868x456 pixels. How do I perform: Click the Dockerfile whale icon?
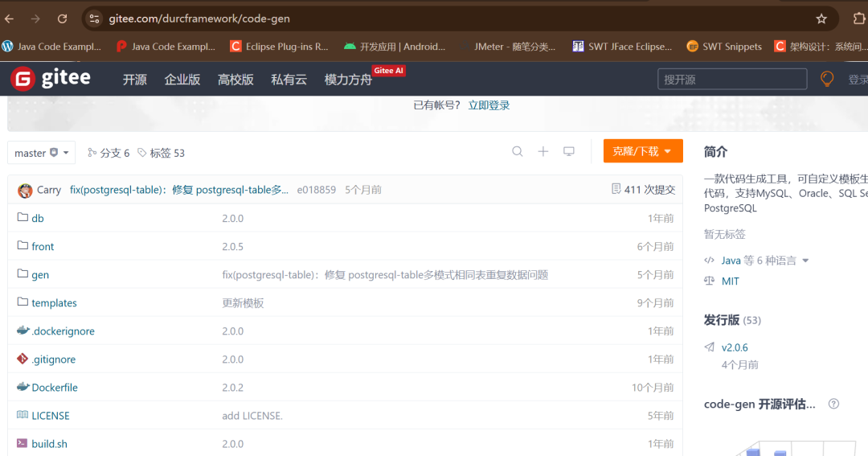23,387
